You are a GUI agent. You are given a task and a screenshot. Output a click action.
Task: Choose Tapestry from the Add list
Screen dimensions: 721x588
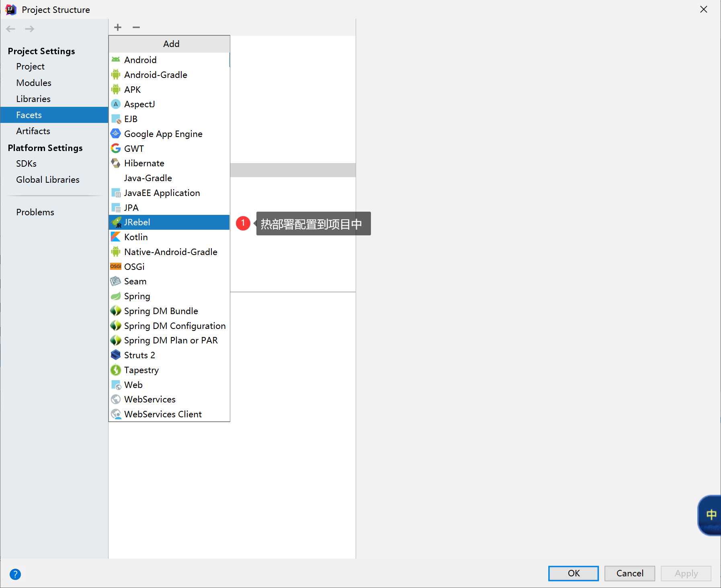pyautogui.click(x=169, y=370)
